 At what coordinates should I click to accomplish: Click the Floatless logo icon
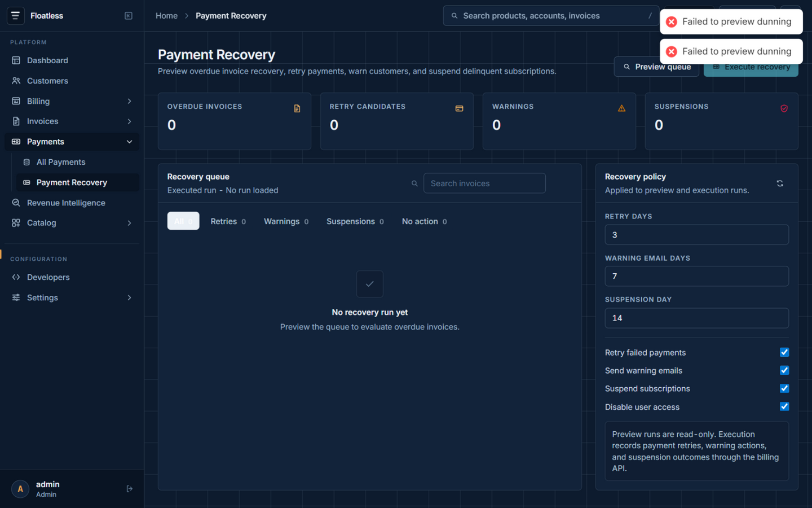click(x=15, y=16)
